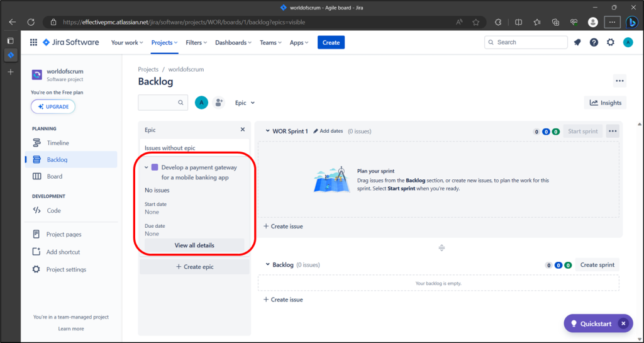
Task: Open Your work dropdown menu
Action: (x=127, y=42)
